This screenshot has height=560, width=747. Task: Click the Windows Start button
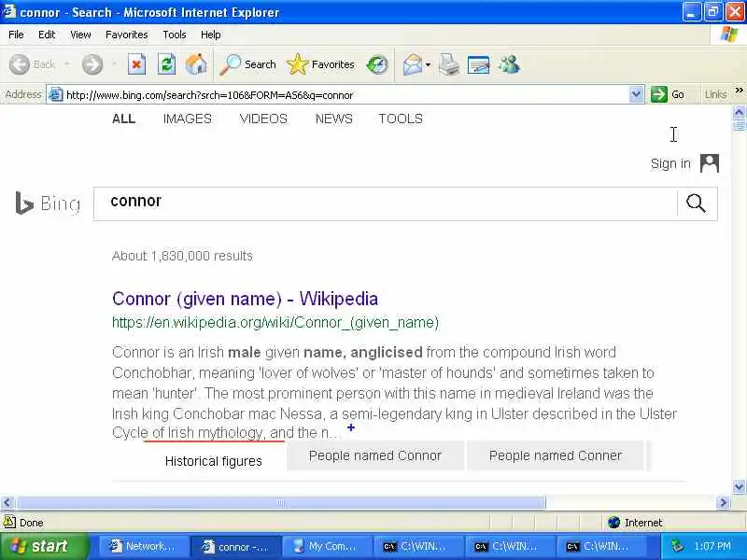(44, 546)
